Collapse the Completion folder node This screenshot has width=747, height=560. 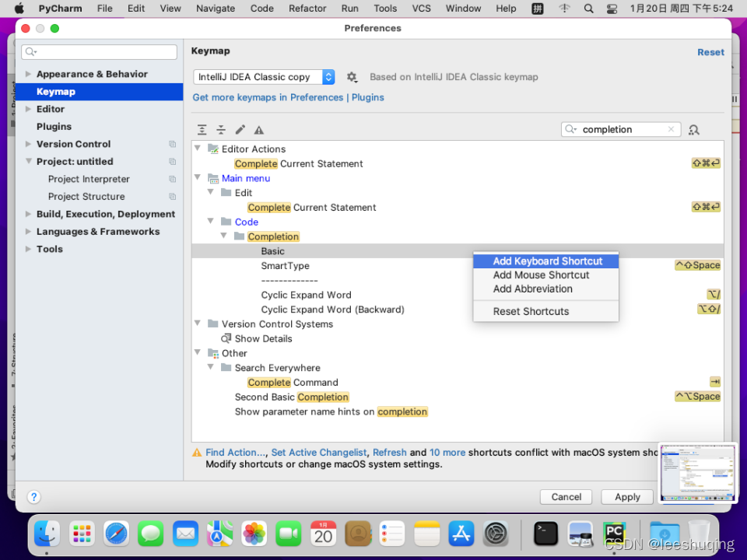click(x=224, y=236)
